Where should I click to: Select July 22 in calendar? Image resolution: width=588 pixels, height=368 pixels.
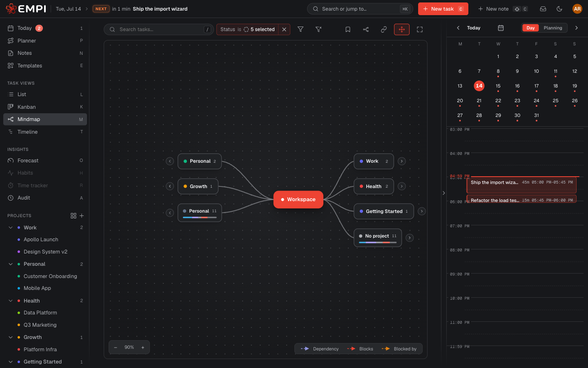click(498, 101)
